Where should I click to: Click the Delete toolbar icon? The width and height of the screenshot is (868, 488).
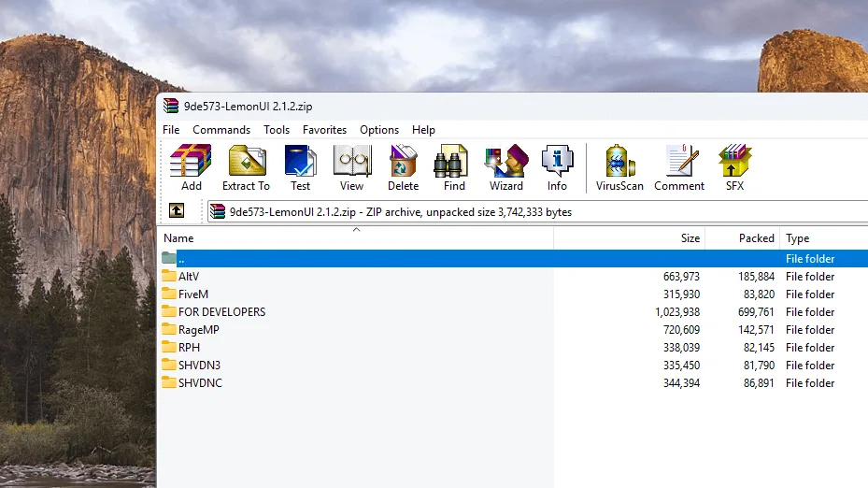point(403,167)
